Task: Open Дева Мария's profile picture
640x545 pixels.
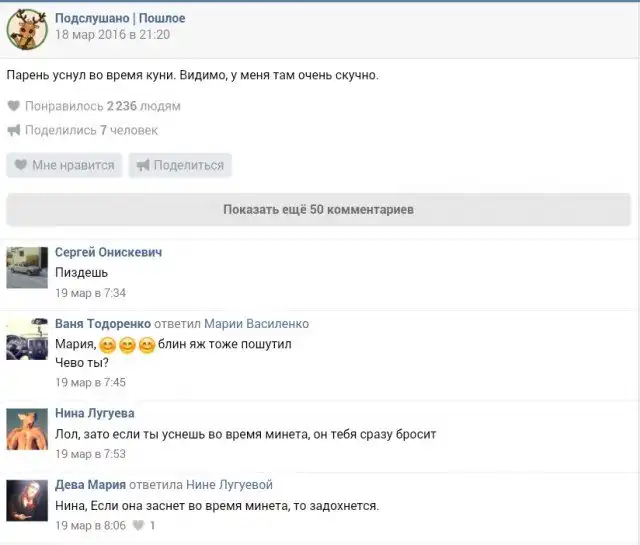Action: click(x=27, y=500)
